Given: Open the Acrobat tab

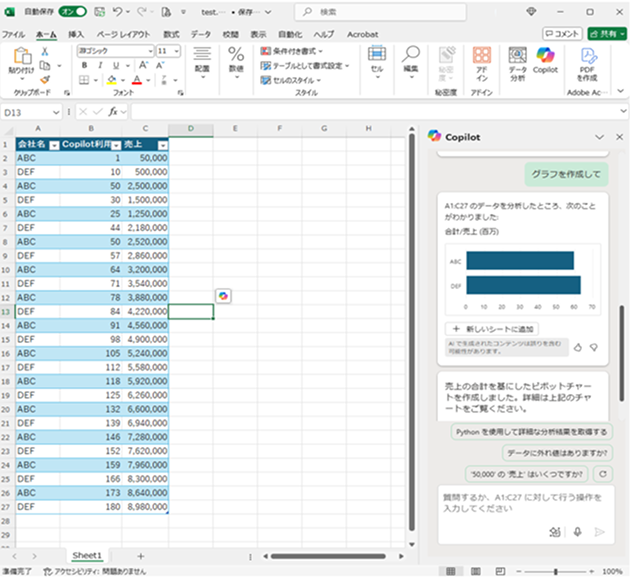Looking at the screenshot, I should tap(362, 35).
